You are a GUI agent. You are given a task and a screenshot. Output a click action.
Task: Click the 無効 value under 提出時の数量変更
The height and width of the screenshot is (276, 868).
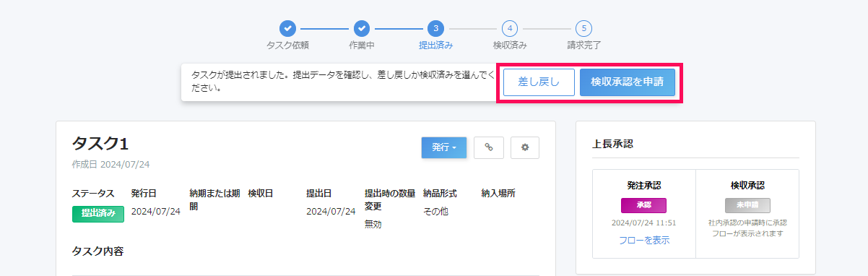point(374,224)
